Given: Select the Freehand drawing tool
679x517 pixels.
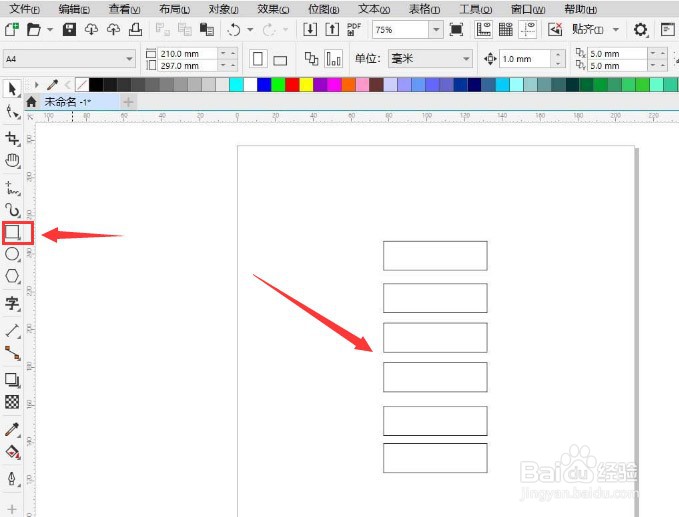Looking at the screenshot, I should pyautogui.click(x=12, y=188).
